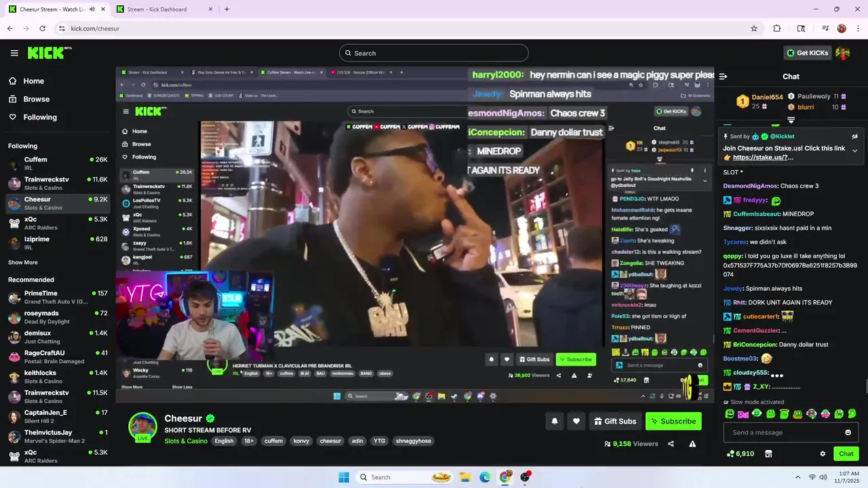Open the user profile avatar menu
The height and width of the screenshot is (488, 868).
(843, 53)
